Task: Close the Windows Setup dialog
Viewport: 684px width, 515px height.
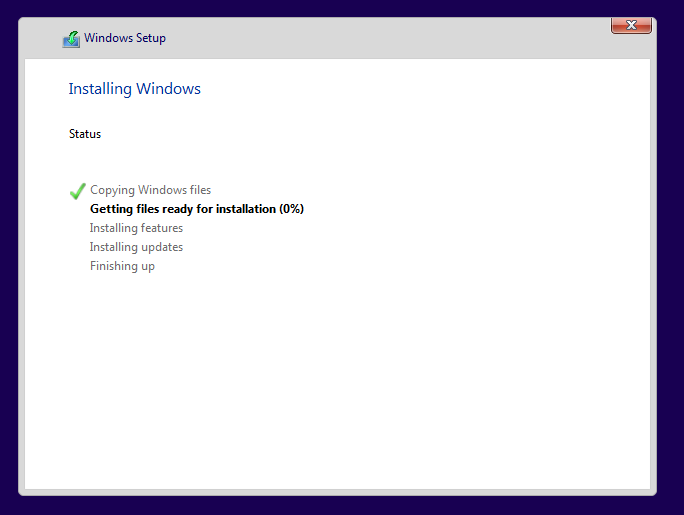Action: [x=631, y=25]
